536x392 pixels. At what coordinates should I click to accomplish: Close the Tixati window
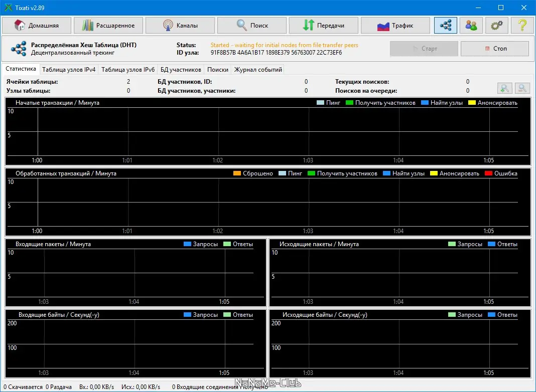pos(523,8)
